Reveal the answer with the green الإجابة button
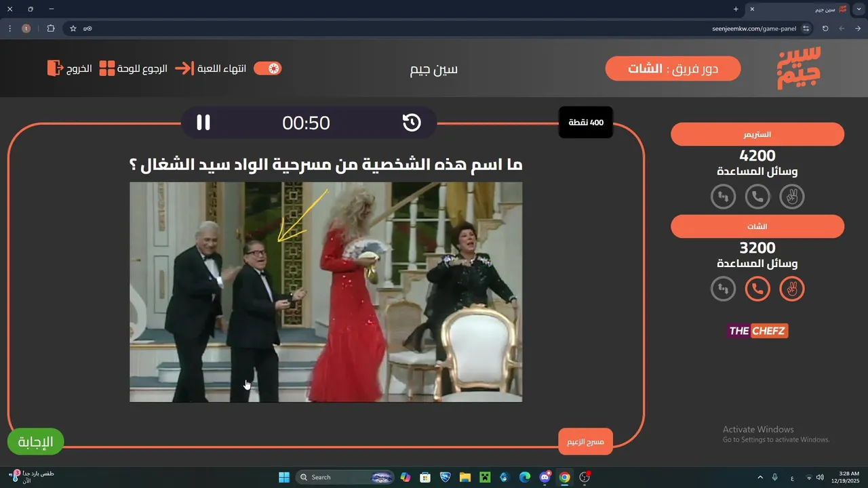The width and height of the screenshot is (868, 488). coord(35,442)
